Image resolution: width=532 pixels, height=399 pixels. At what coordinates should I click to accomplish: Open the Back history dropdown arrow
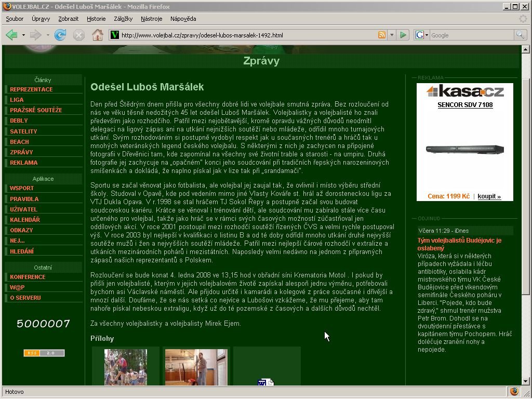coord(23,35)
